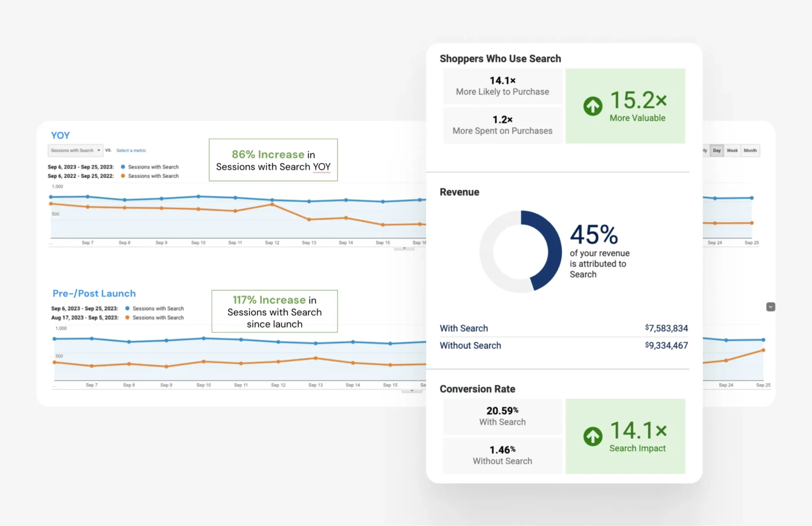Click the Sep 12 orange data point in YOY
Screen dimensions: 812x526
(x=272, y=204)
